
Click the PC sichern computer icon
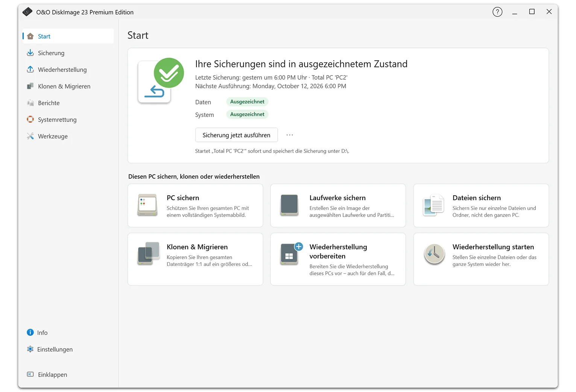[147, 205]
